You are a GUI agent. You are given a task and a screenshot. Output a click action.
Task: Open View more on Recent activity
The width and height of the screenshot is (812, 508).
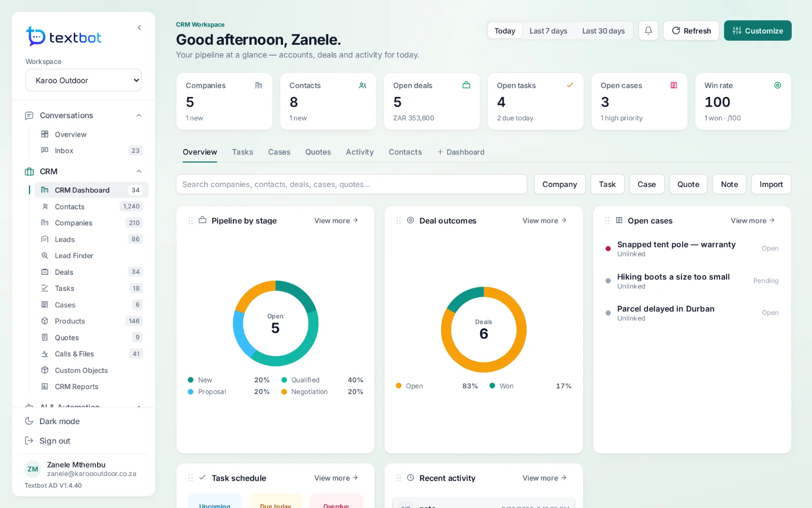(x=545, y=478)
